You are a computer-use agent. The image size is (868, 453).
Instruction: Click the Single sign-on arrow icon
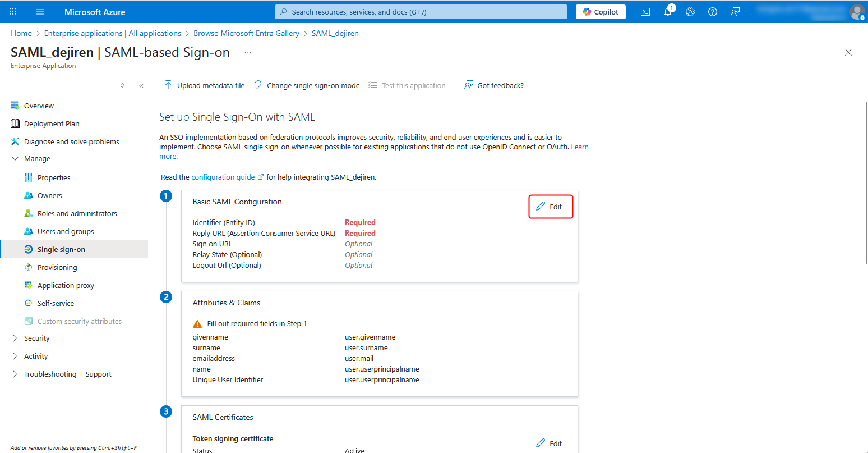[29, 249]
